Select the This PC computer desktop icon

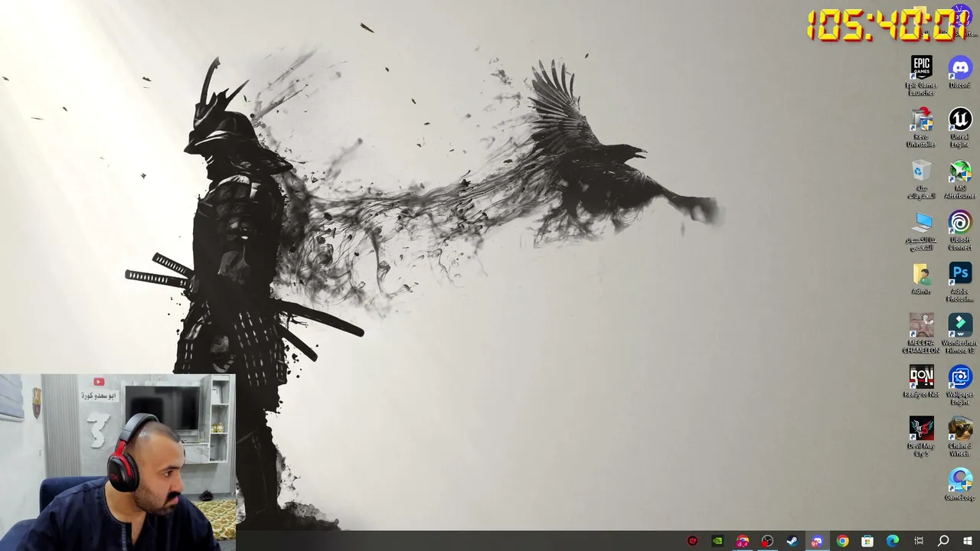[x=921, y=231]
